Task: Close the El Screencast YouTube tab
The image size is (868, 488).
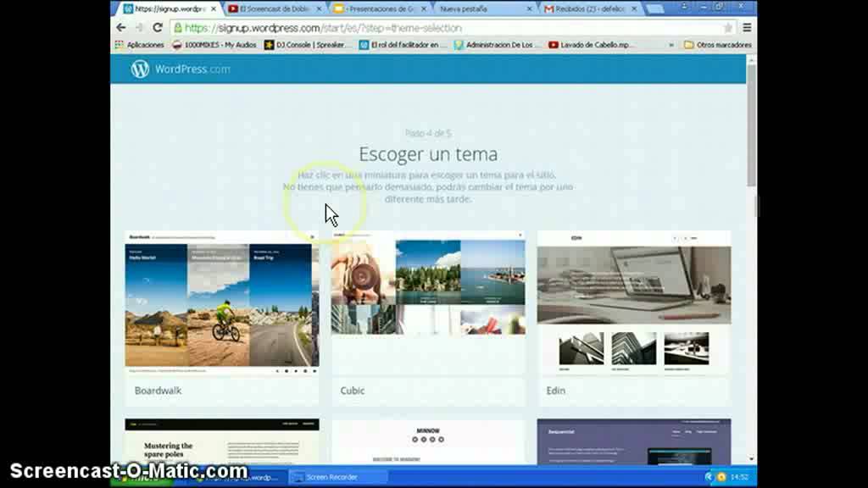Action: pos(319,8)
